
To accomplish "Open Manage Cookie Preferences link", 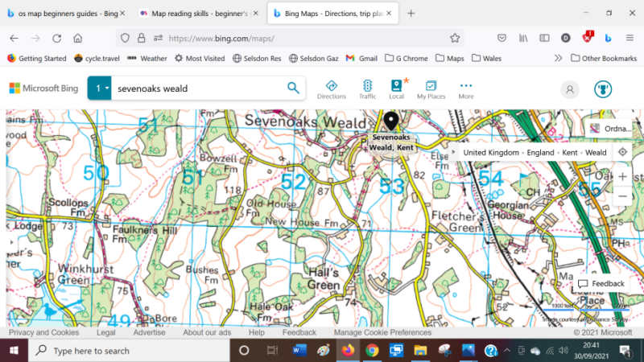I will [382, 332].
